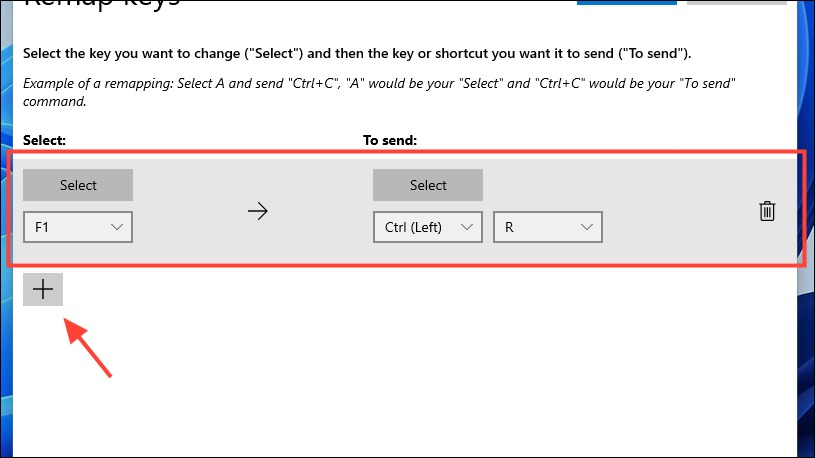The image size is (815, 458).
Task: Delete the F1 remapping using trash icon
Action: pos(767,211)
